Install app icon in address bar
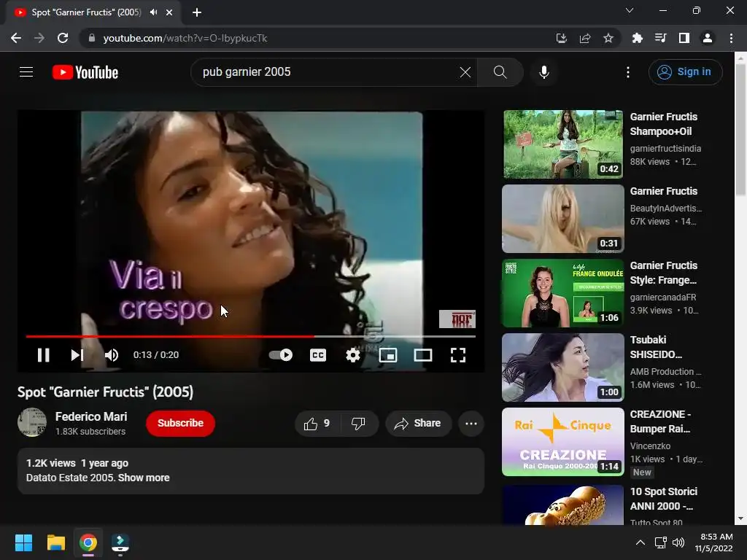This screenshot has width=747, height=560. 562,38
